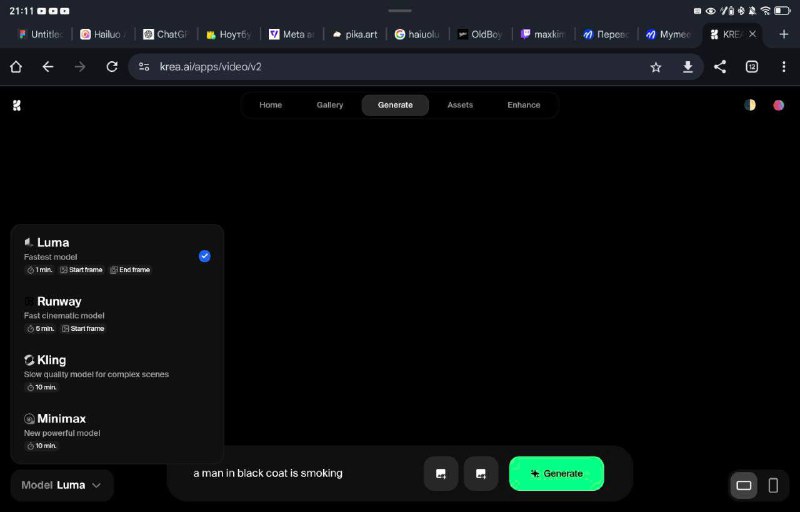
Task: Click the prompt text field
Action: click(301, 473)
